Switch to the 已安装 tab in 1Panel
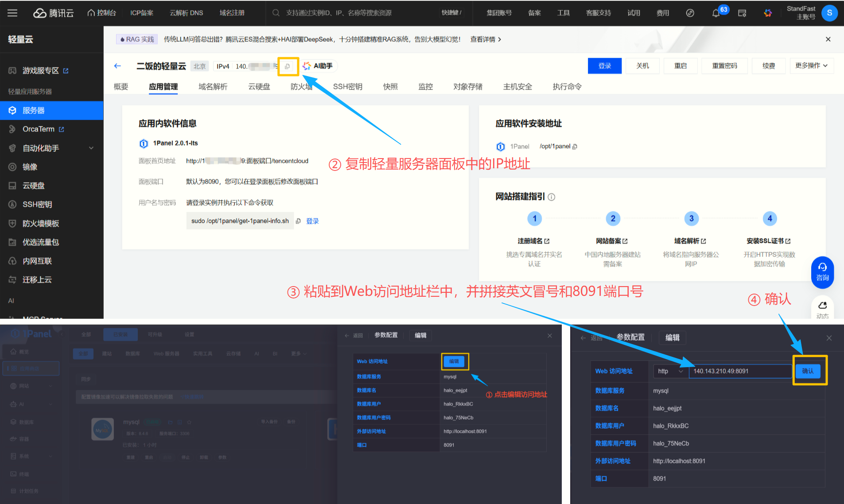Screen dimensions: 844x504 [x=121, y=334]
